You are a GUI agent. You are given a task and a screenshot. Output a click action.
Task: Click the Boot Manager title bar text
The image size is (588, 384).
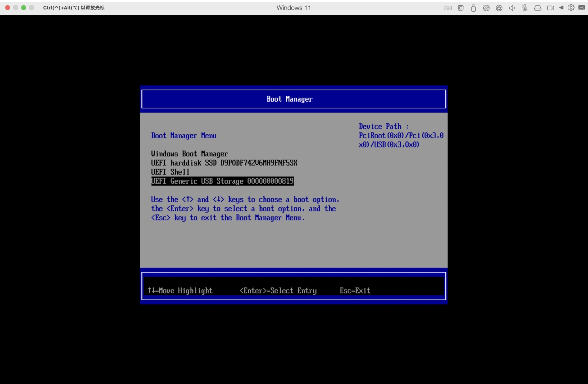tap(289, 99)
